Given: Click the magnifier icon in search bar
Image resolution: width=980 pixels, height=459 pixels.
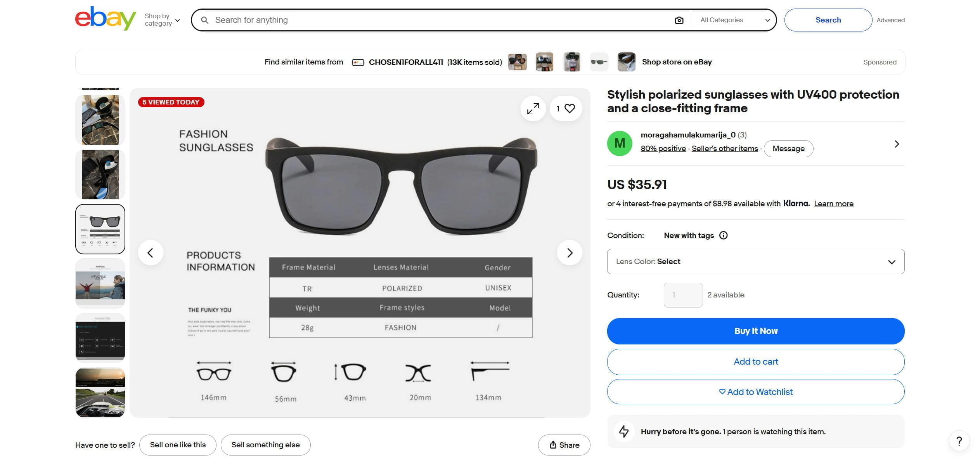Looking at the screenshot, I should [204, 20].
